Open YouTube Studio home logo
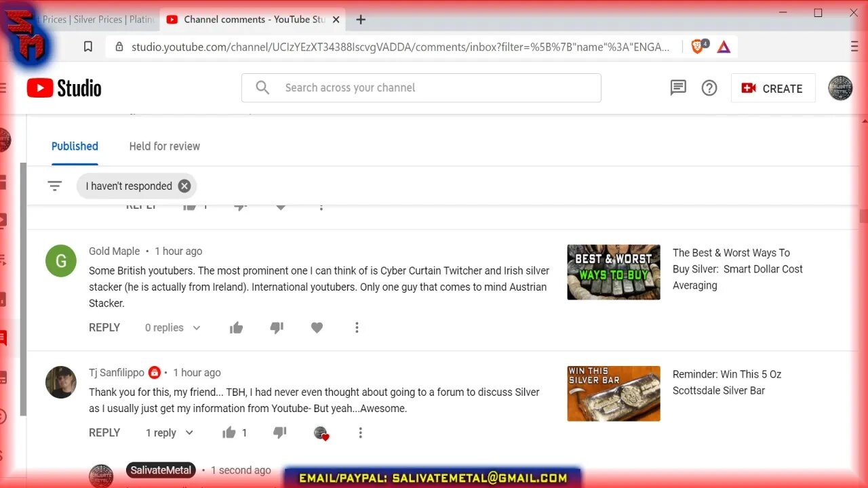Screen dimensions: 868x488 pyautogui.click(x=64, y=88)
